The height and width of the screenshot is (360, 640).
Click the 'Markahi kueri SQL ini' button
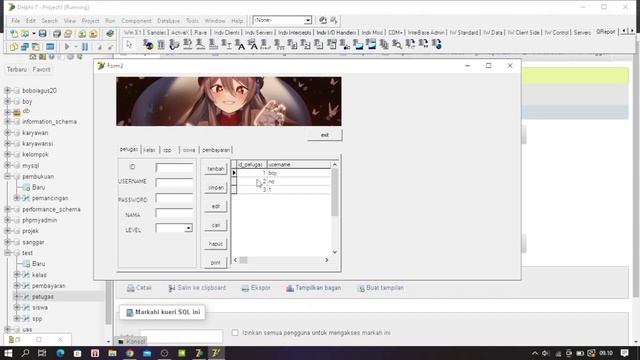163,312
